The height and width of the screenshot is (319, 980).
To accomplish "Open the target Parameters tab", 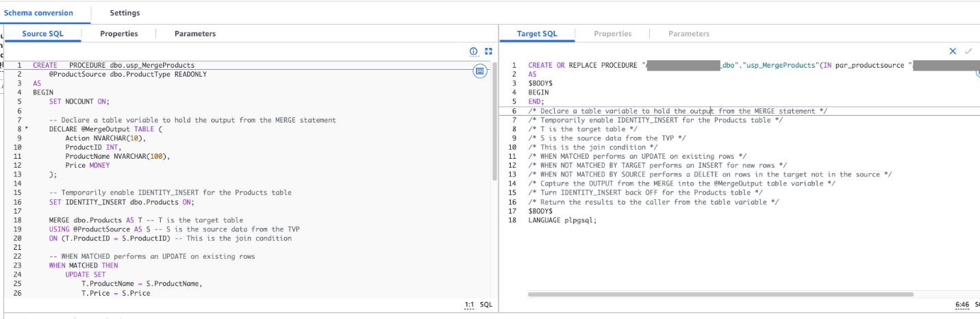I will (688, 34).
